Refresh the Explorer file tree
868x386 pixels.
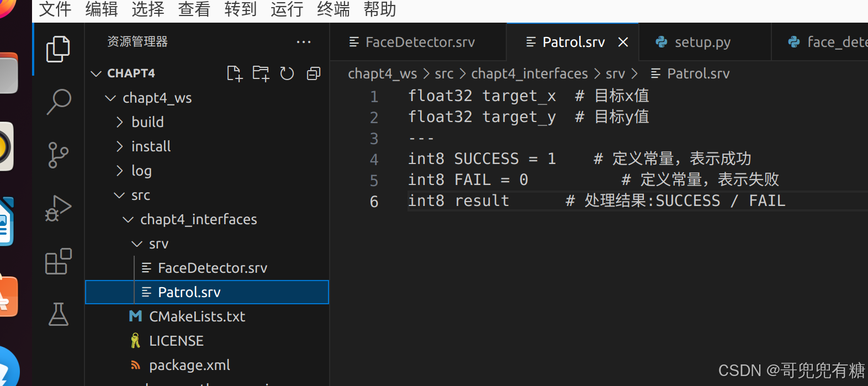(x=287, y=73)
